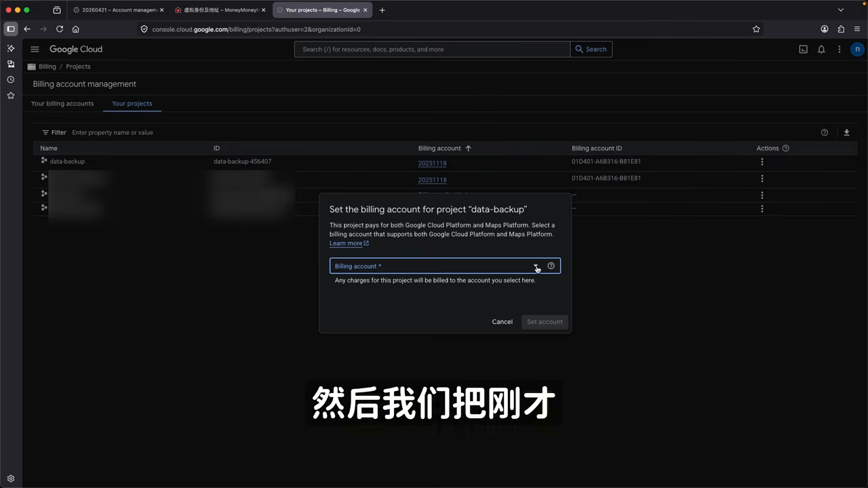The width and height of the screenshot is (868, 488).
Task: Click the Billing account ID column header
Action: pos(597,148)
